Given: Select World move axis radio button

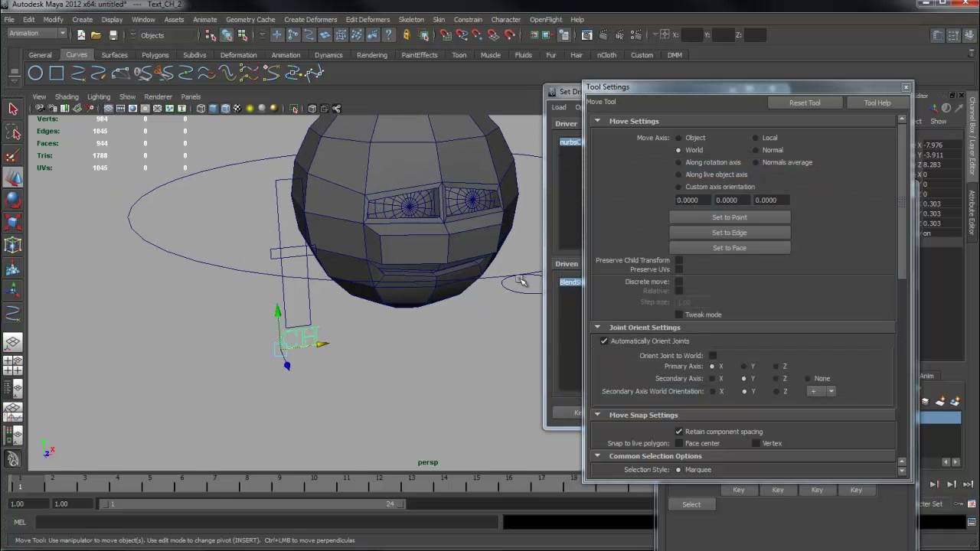Looking at the screenshot, I should coord(678,150).
